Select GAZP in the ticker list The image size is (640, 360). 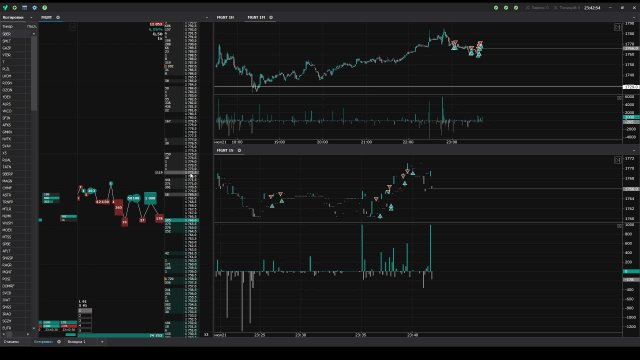point(7,48)
